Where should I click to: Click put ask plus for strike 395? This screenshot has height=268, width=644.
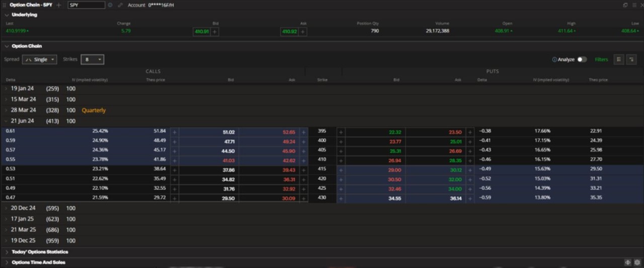470,132
